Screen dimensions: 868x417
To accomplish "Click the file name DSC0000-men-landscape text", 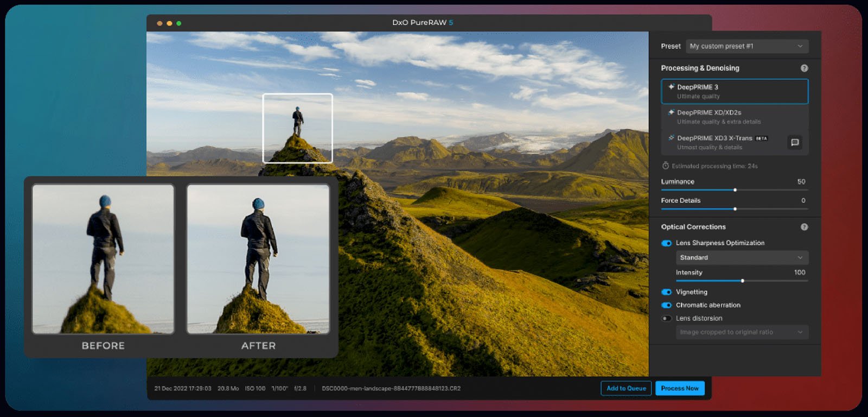I will 391,389.
